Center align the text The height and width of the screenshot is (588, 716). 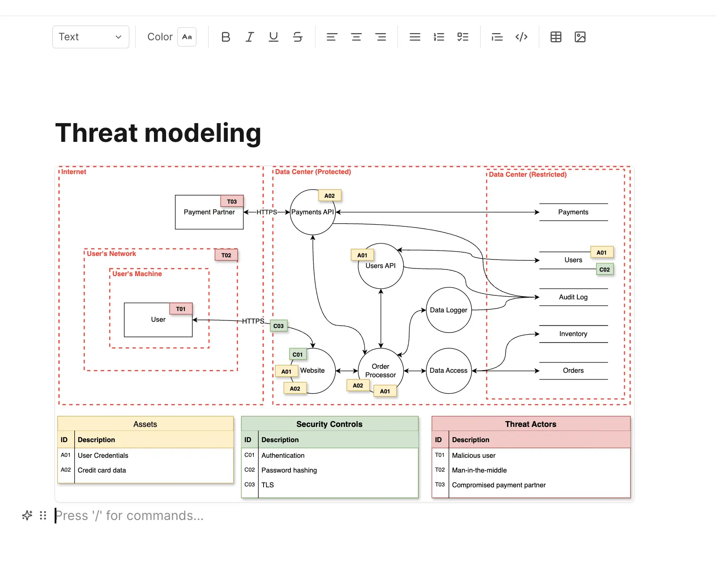point(356,37)
